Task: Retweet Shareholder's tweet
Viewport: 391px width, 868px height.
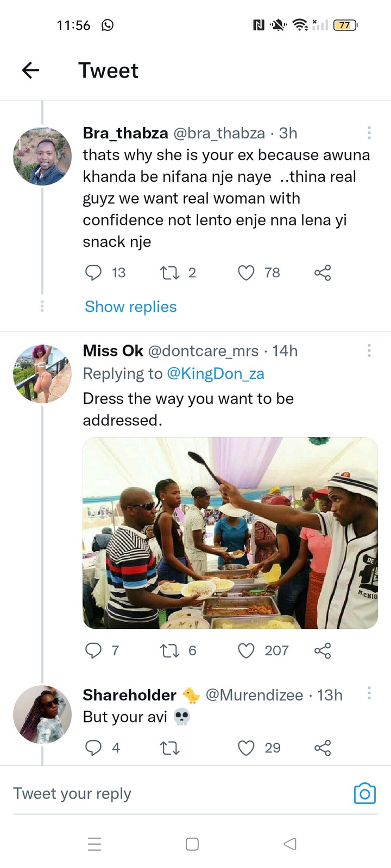Action: tap(170, 749)
